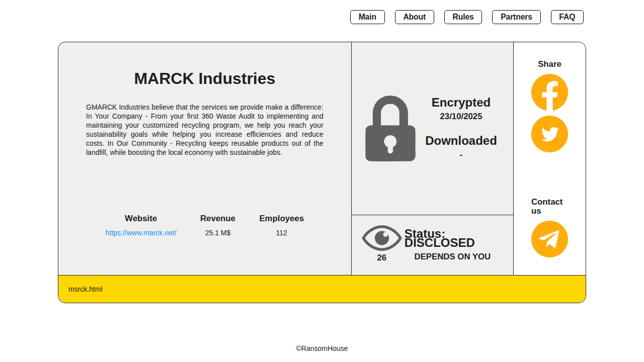The image size is (644, 362).
Task: Select Rules in the navigation bar
Action: [463, 17]
